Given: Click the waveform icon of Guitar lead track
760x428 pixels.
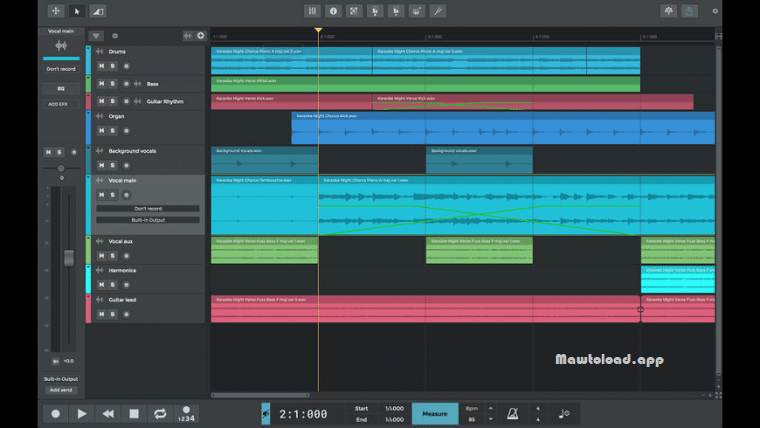Looking at the screenshot, I should [x=99, y=300].
